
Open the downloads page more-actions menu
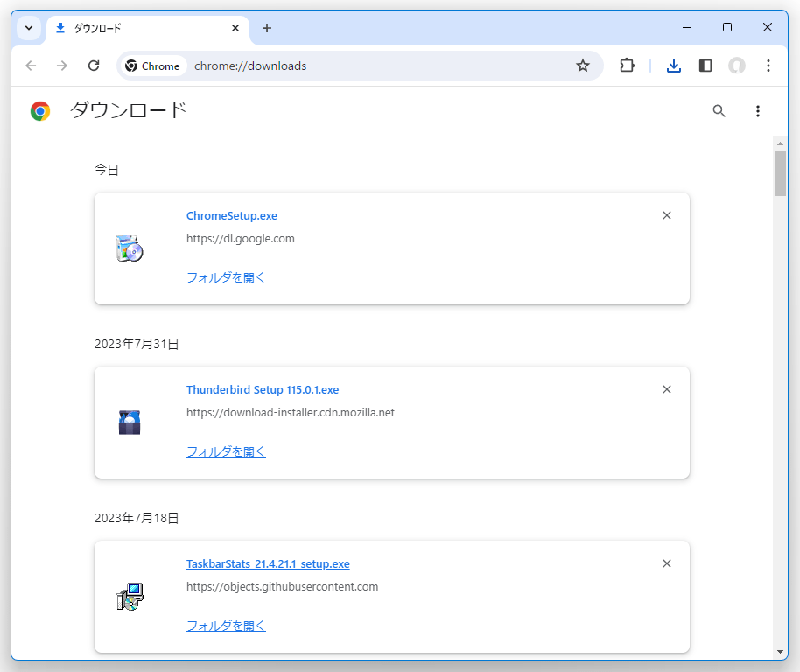pyautogui.click(x=758, y=111)
